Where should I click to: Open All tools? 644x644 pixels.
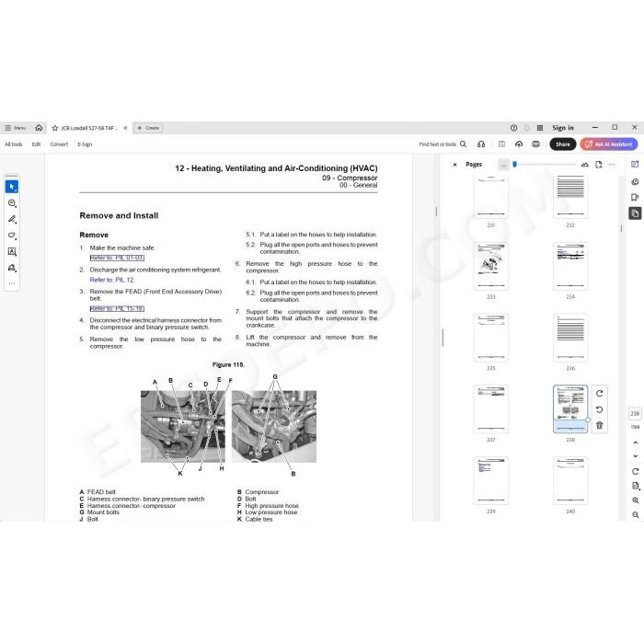pos(14,144)
